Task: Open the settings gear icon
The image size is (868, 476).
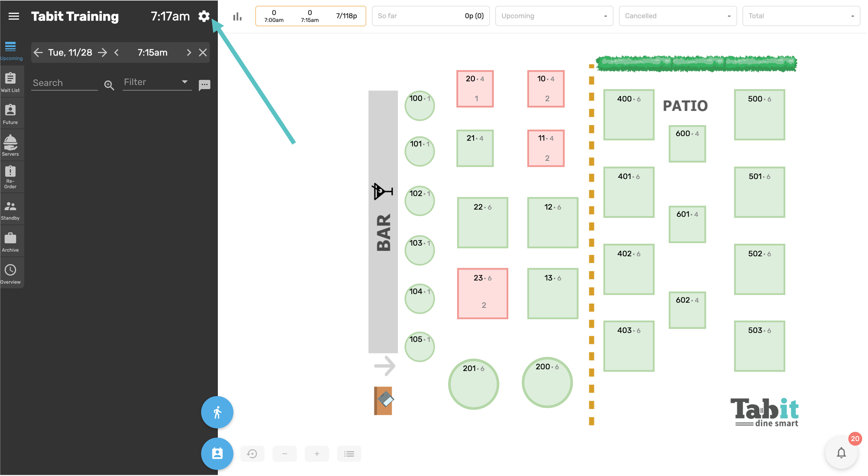Action: click(x=204, y=16)
